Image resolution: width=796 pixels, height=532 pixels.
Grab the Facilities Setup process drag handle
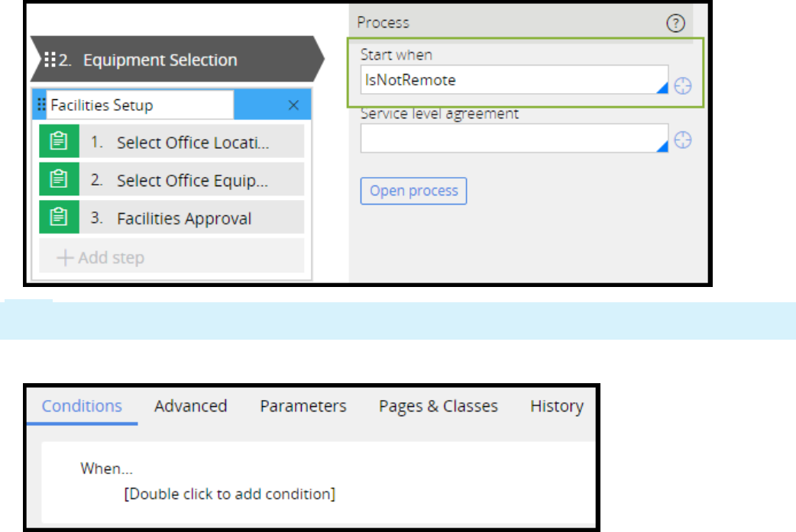click(41, 105)
